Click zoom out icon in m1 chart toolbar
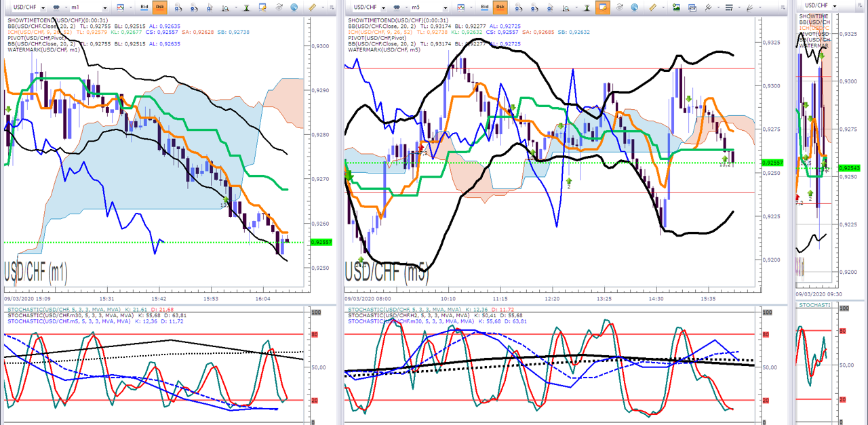 [x=194, y=7]
